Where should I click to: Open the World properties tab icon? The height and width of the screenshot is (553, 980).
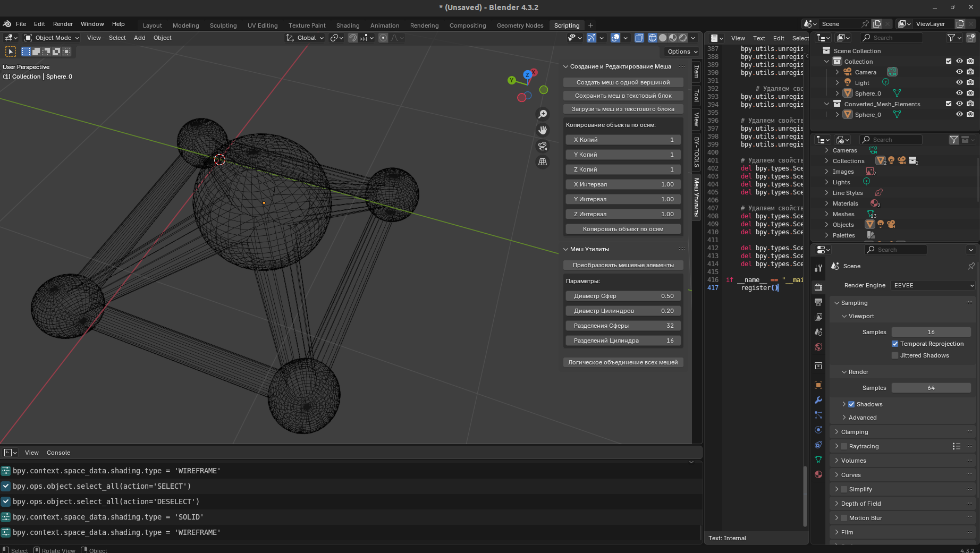click(x=818, y=347)
